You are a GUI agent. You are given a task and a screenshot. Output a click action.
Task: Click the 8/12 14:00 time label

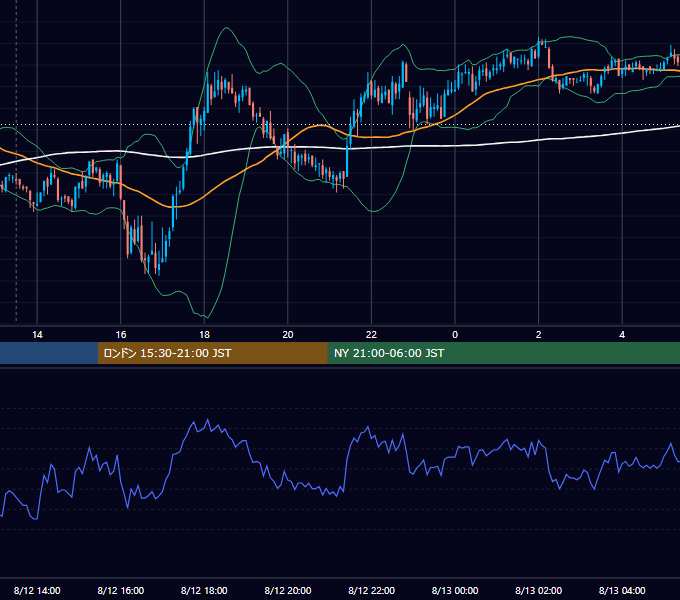coord(37,590)
